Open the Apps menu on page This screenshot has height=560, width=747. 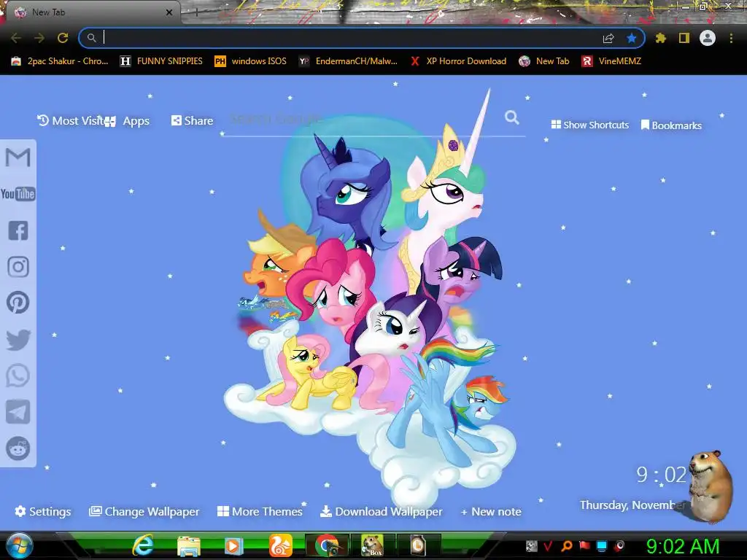[128, 121]
